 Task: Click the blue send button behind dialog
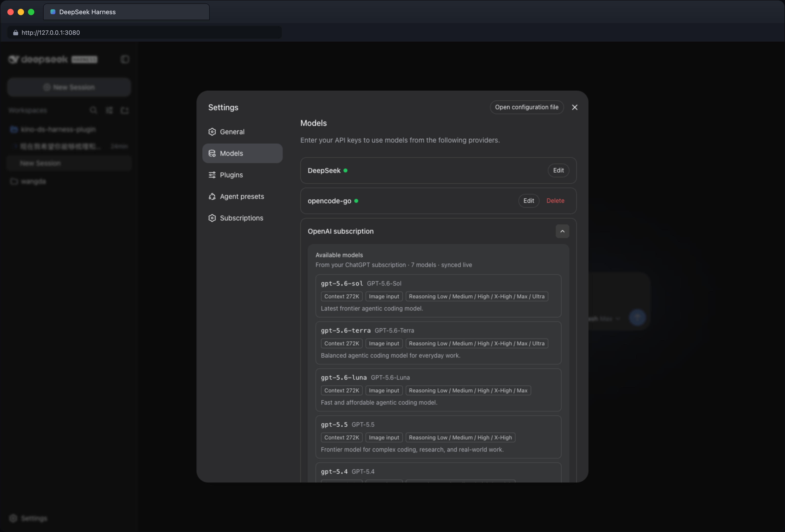[x=638, y=317]
